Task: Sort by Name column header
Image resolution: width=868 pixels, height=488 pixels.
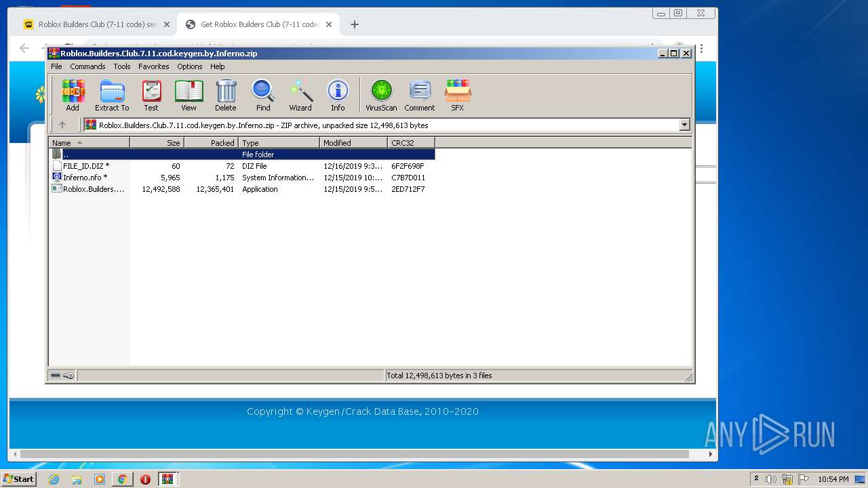Action: point(89,142)
